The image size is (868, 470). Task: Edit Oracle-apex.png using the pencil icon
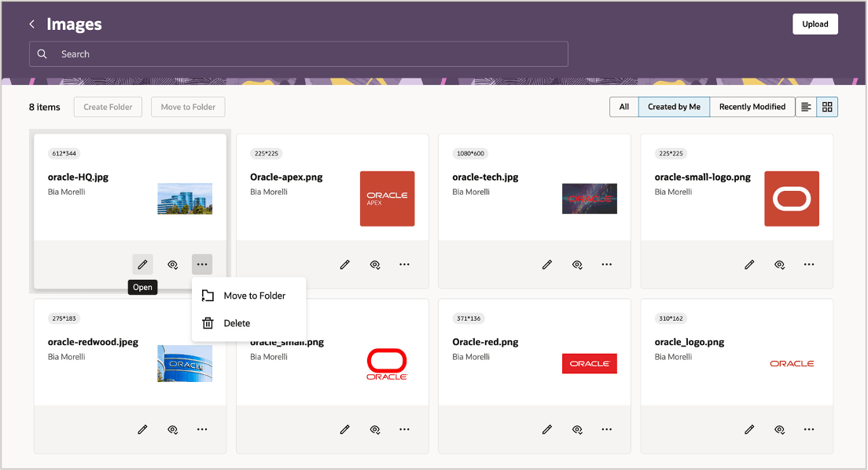click(345, 265)
